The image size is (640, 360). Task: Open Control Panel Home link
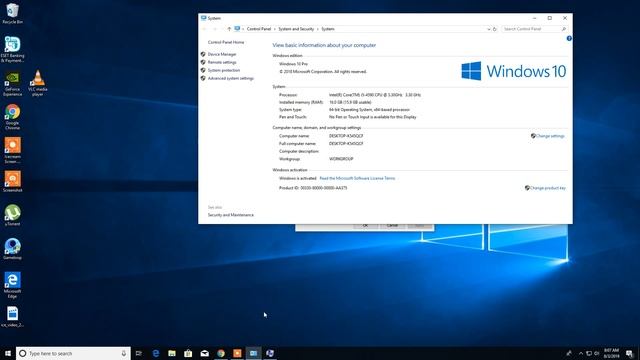[x=226, y=42]
